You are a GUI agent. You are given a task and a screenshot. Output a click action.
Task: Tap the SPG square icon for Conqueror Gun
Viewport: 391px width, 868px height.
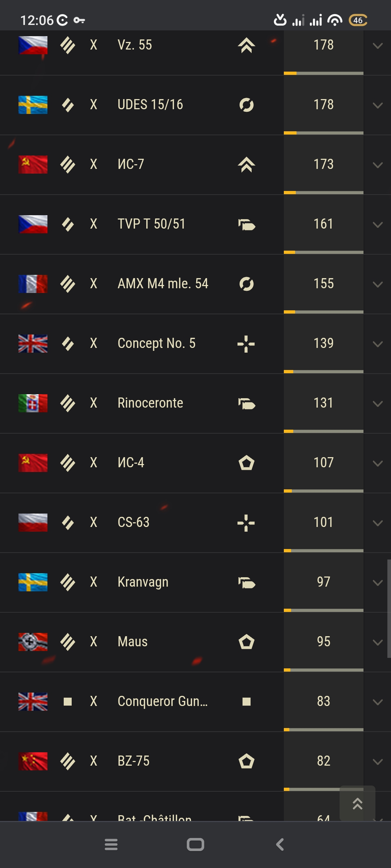[x=247, y=702]
